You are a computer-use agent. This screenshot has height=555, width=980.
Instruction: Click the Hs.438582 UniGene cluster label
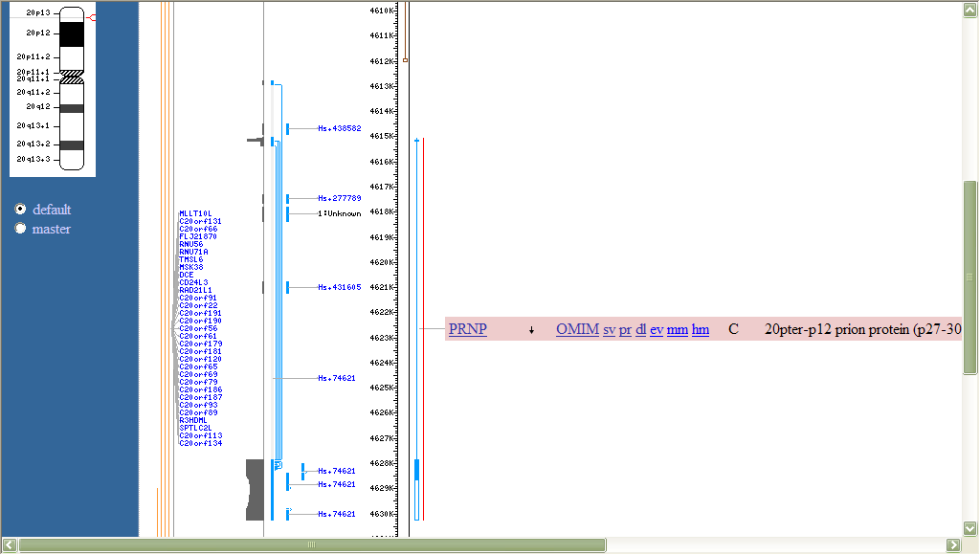click(340, 128)
